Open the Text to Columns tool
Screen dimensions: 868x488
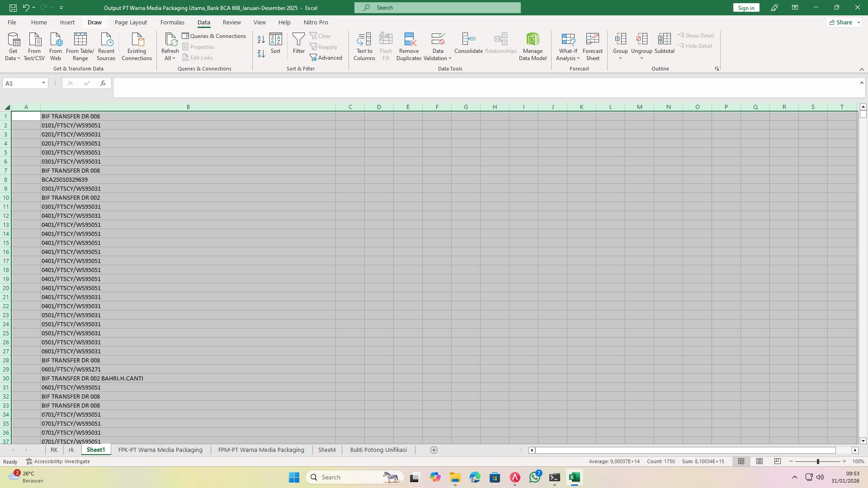pos(364,46)
